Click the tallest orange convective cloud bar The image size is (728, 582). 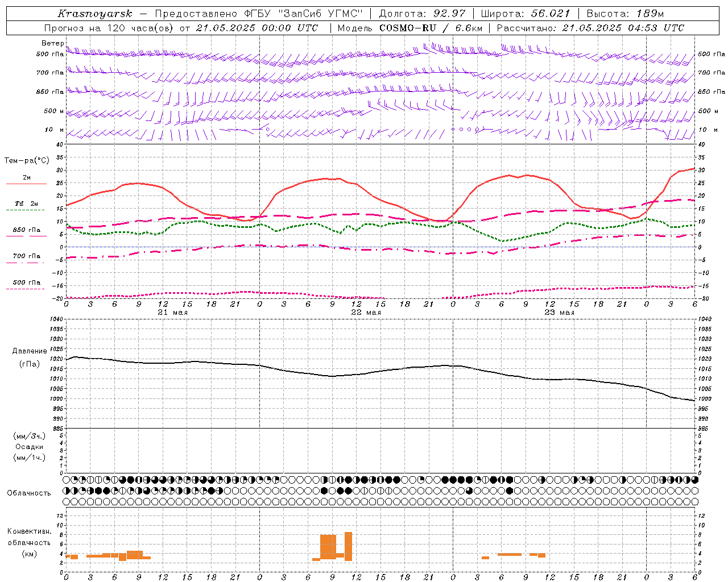coord(348,546)
